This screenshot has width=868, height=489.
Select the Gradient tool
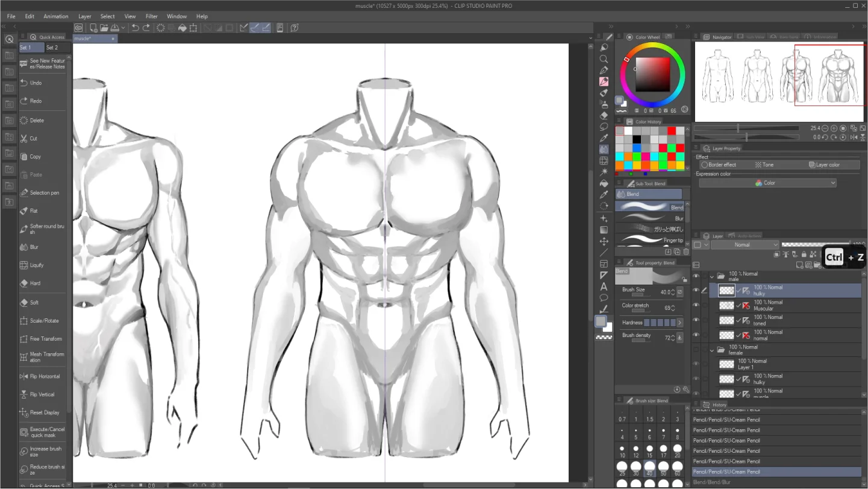[x=604, y=230]
